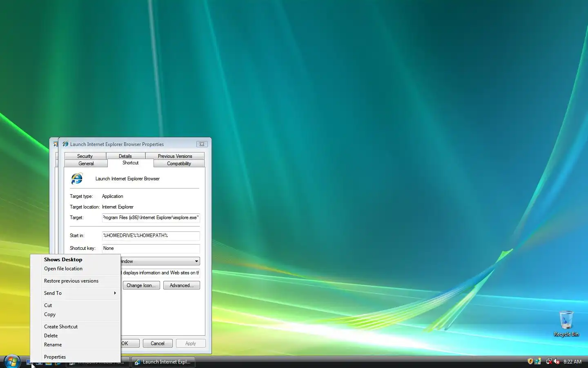Click the Target type: label
The image size is (588, 368).
point(81,196)
